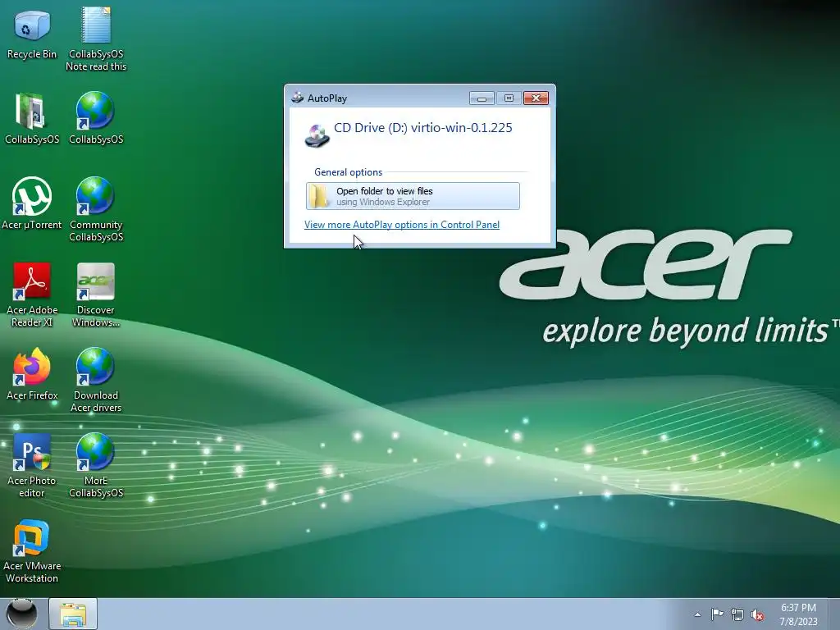Viewport: 840px width, 630px height.
Task: Open the Recycle Bin desktop icon
Action: pyautogui.click(x=32, y=34)
